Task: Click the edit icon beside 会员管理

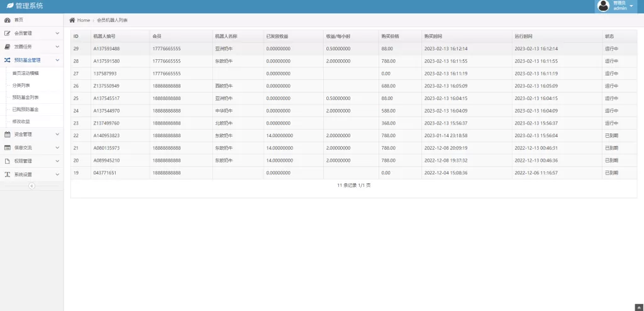Action: 7,33
